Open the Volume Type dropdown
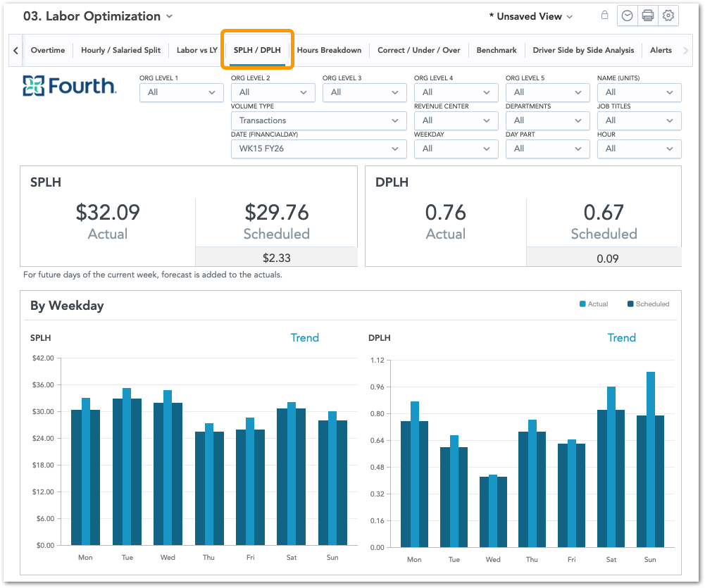Viewport: 705px width, 588px height. click(x=318, y=120)
